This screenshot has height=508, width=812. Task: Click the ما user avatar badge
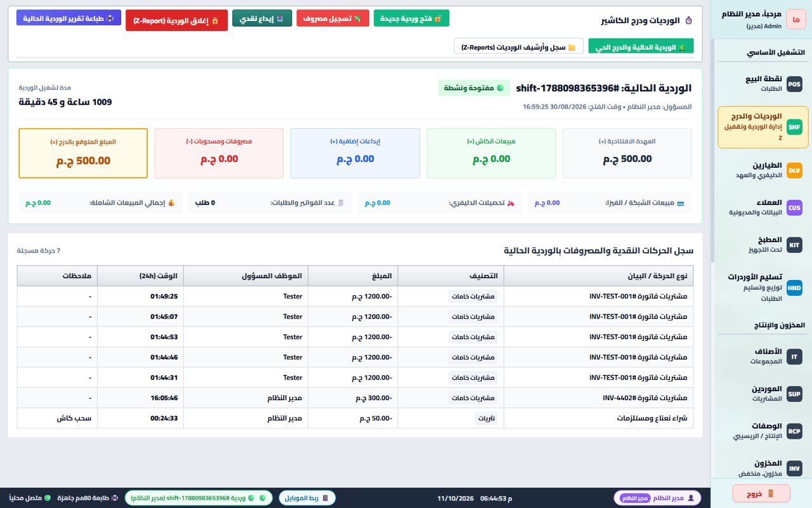pos(795,19)
